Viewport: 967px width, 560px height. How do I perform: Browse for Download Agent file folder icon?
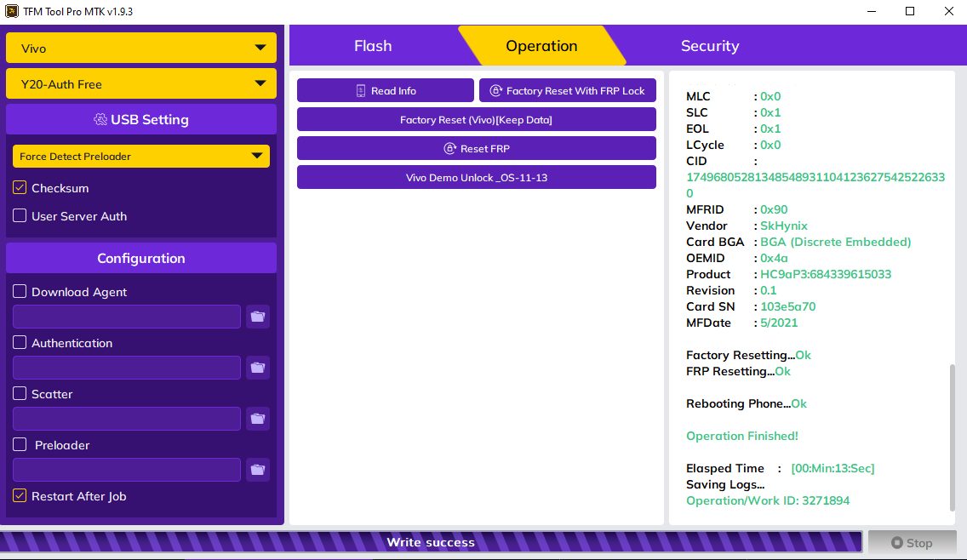pyautogui.click(x=258, y=317)
